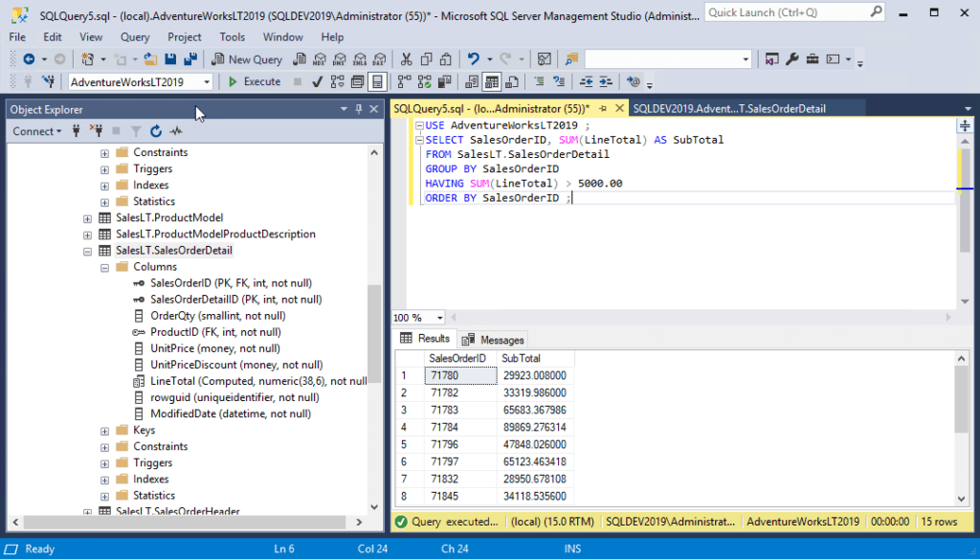Click the MDX query icon
The width and height of the screenshot is (980, 559).
(320, 59)
